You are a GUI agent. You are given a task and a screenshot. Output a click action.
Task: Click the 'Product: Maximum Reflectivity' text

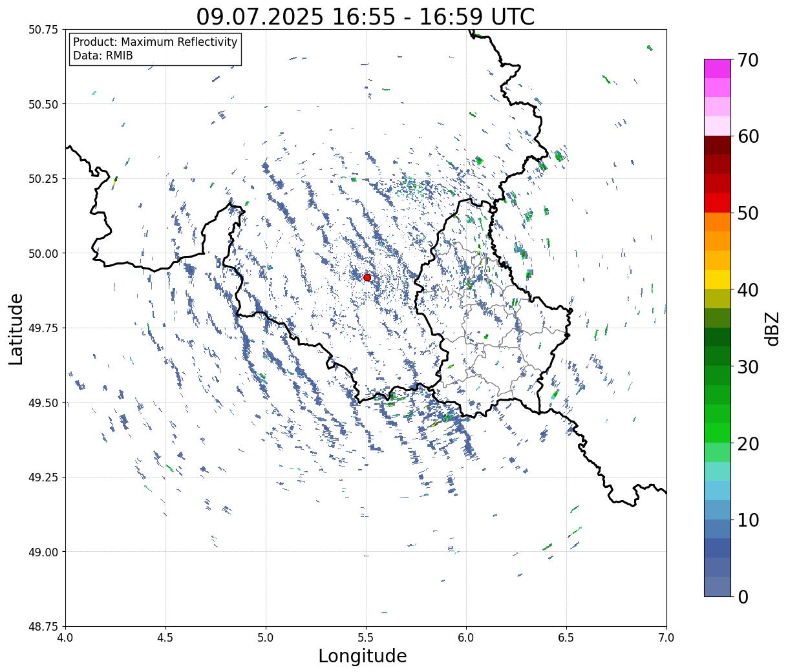155,42
